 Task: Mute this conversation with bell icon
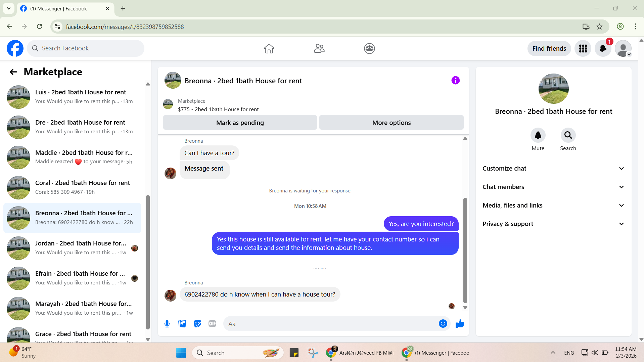[x=538, y=135]
